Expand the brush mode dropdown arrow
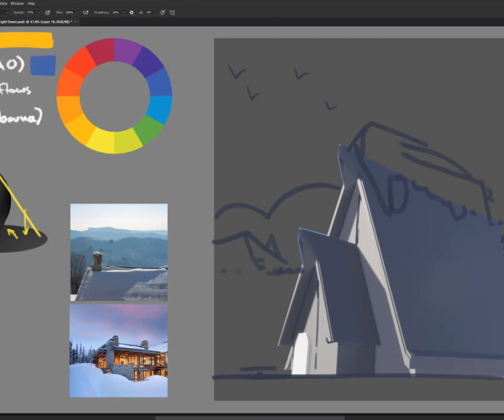This screenshot has width=504, height=420. 7,13
